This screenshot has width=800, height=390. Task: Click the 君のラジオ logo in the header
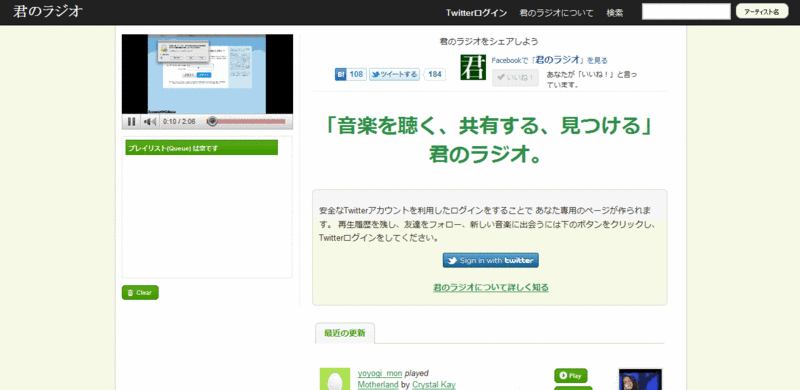47,12
